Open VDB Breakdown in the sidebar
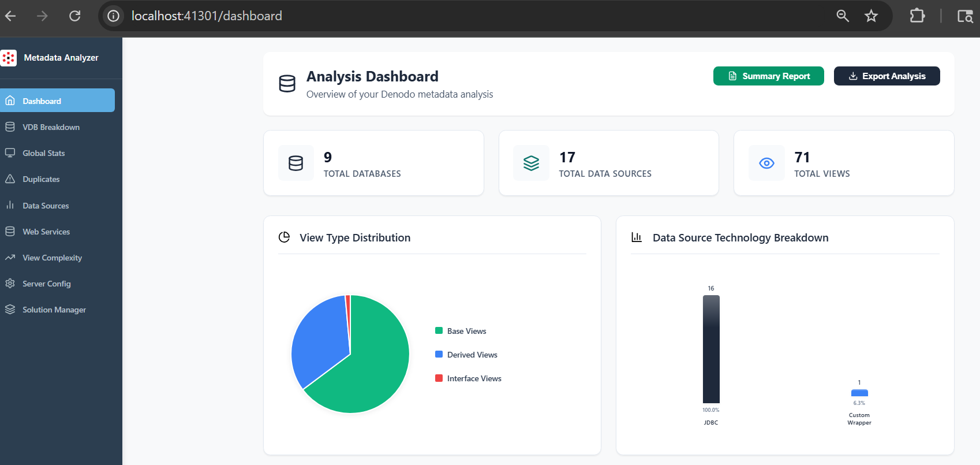Viewport: 980px width, 465px height. (x=57, y=127)
